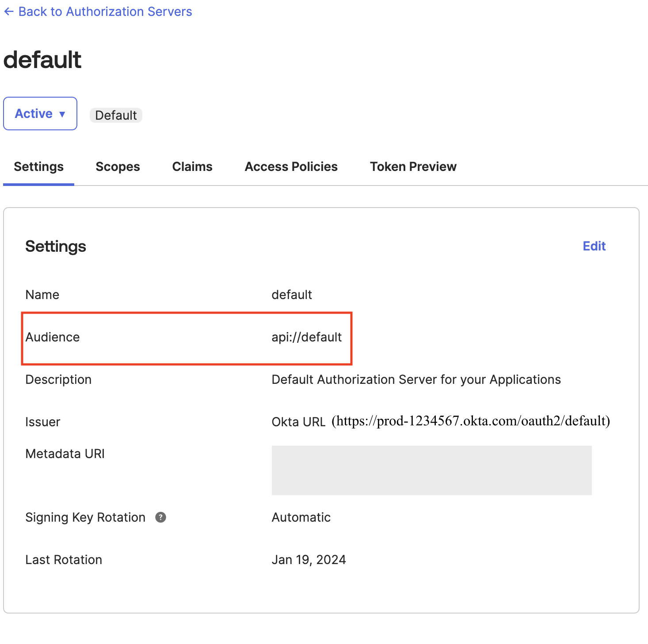Viewport: 648px width, 644px height.
Task: Click the Metadata URI redacted field
Action: coord(431,470)
